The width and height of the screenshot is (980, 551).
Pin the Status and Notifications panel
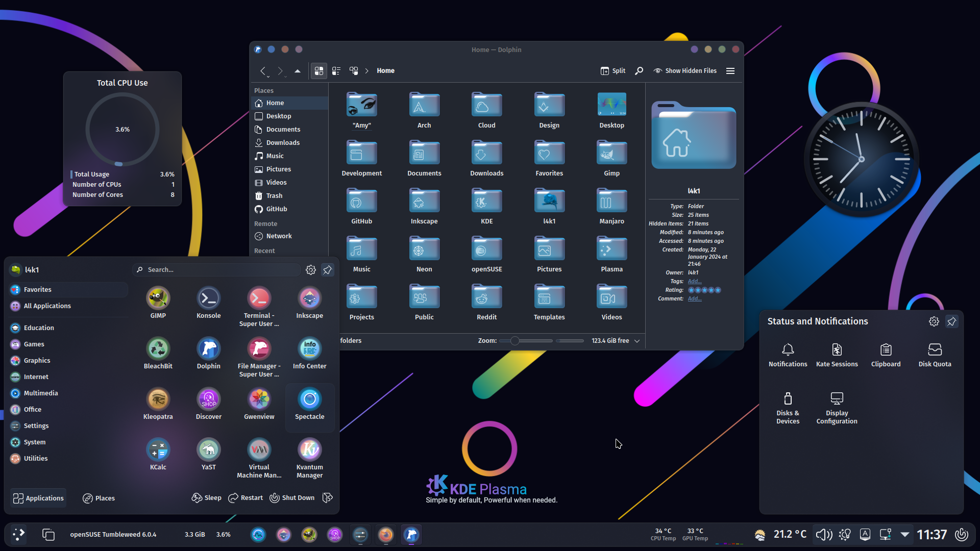pyautogui.click(x=951, y=321)
